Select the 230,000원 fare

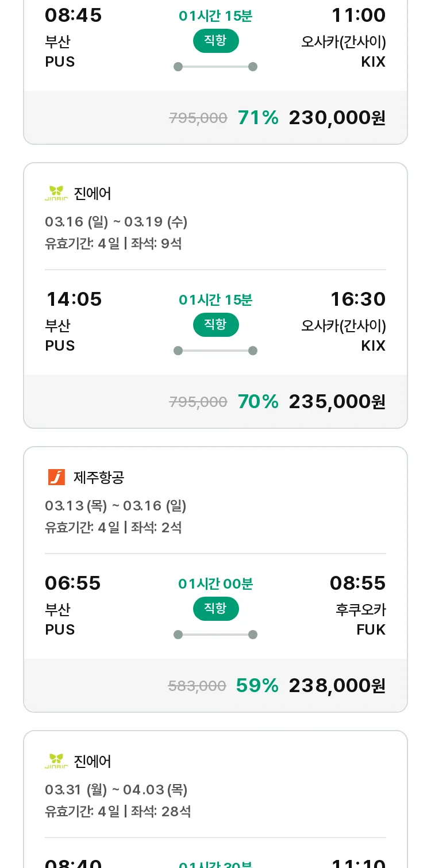(x=337, y=118)
